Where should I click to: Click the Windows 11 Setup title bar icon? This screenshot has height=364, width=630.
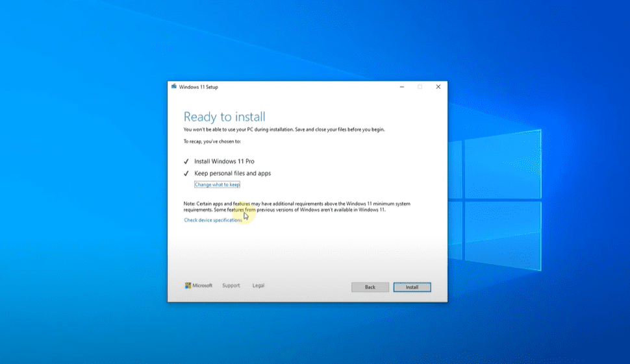(173, 86)
